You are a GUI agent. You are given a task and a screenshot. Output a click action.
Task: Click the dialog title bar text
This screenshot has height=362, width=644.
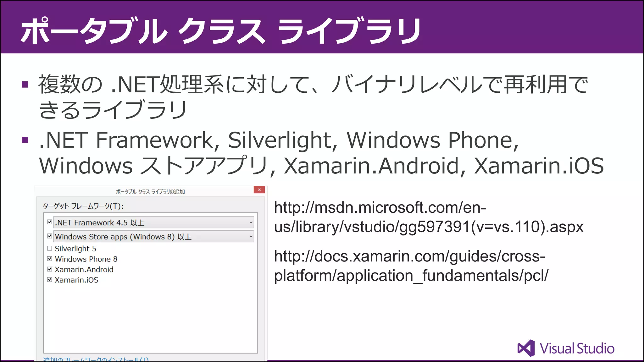150,191
